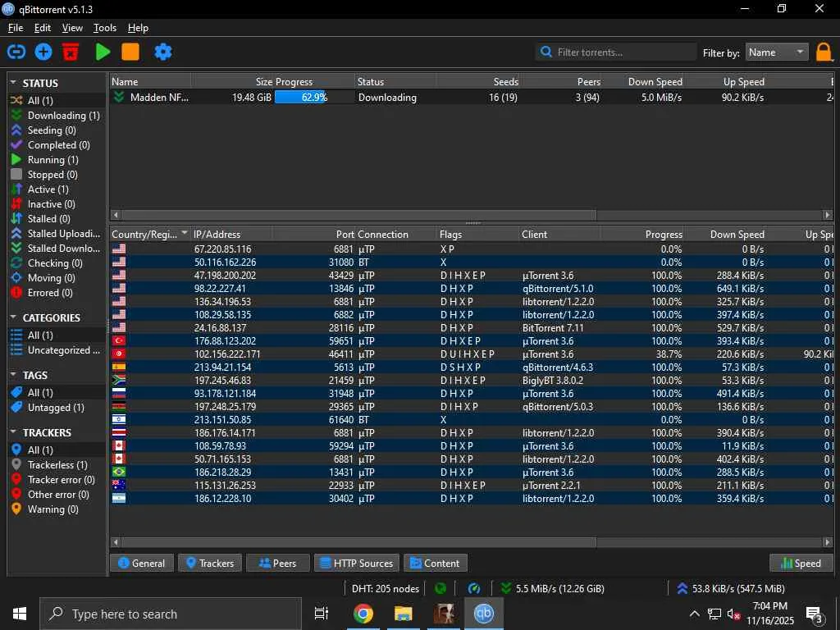
Task: Open the Tools menu
Action: pos(105,28)
